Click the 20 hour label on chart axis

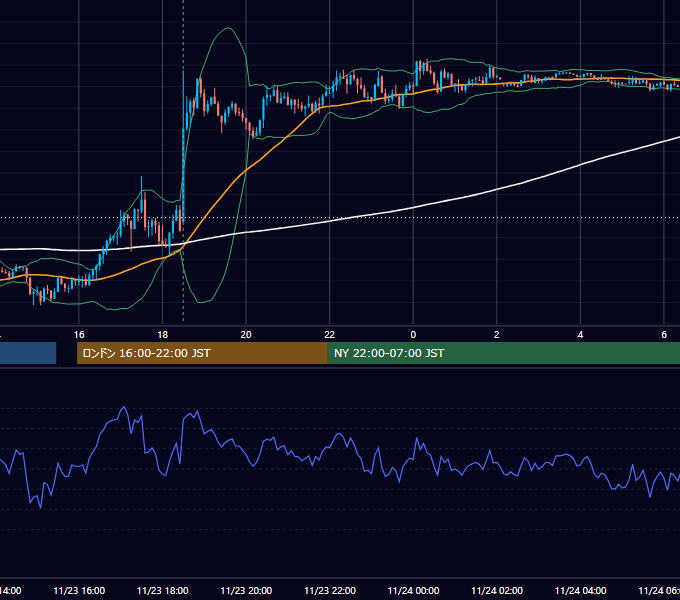pos(246,335)
